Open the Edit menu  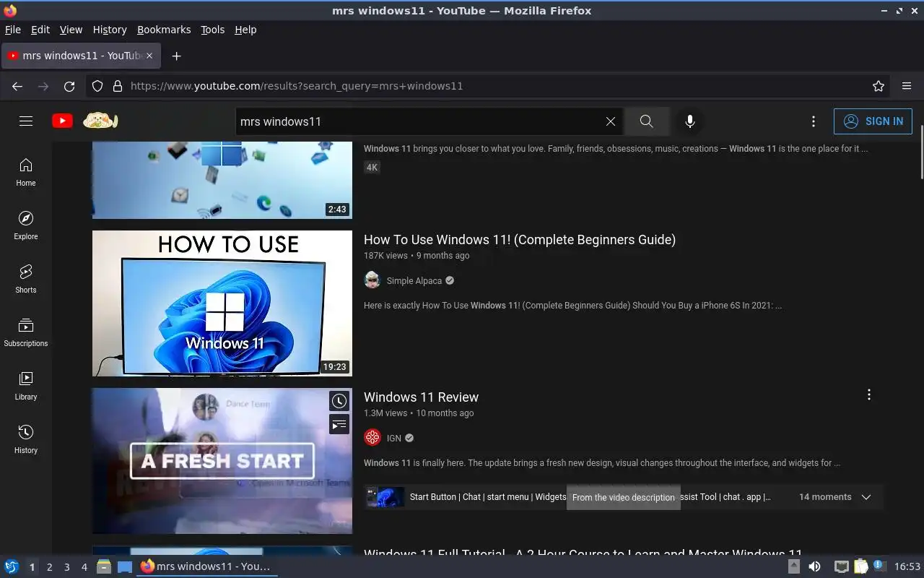point(40,30)
